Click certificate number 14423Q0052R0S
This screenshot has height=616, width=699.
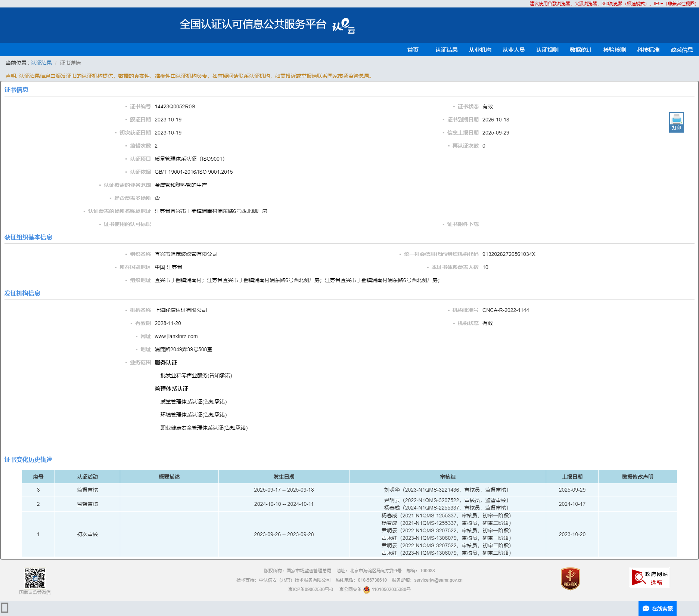[x=175, y=106]
